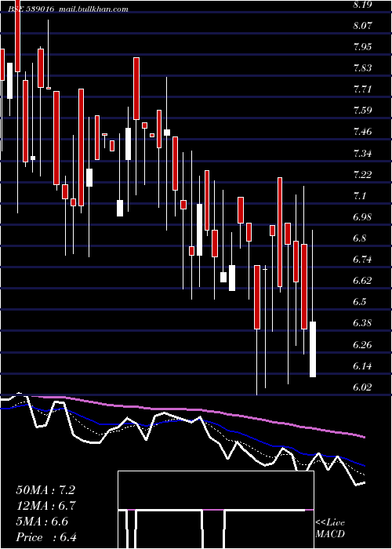
Task: Click the 6.02 price axis label
Action: (x=363, y=387)
